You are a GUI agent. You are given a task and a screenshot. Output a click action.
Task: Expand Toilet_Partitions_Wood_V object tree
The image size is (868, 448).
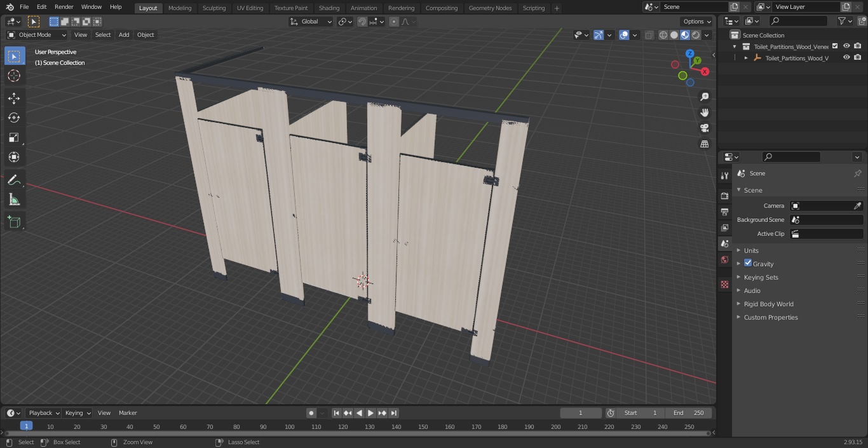[x=746, y=58]
